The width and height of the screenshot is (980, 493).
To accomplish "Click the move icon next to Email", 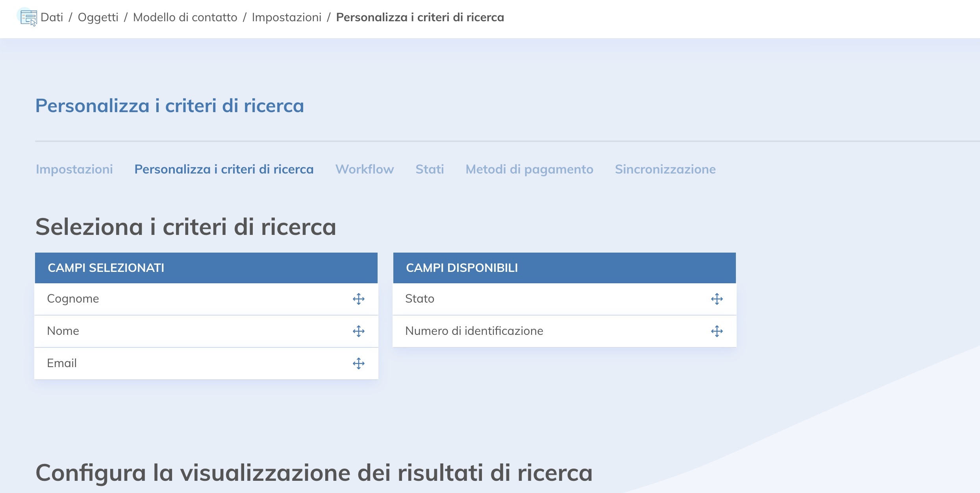I will click(359, 364).
